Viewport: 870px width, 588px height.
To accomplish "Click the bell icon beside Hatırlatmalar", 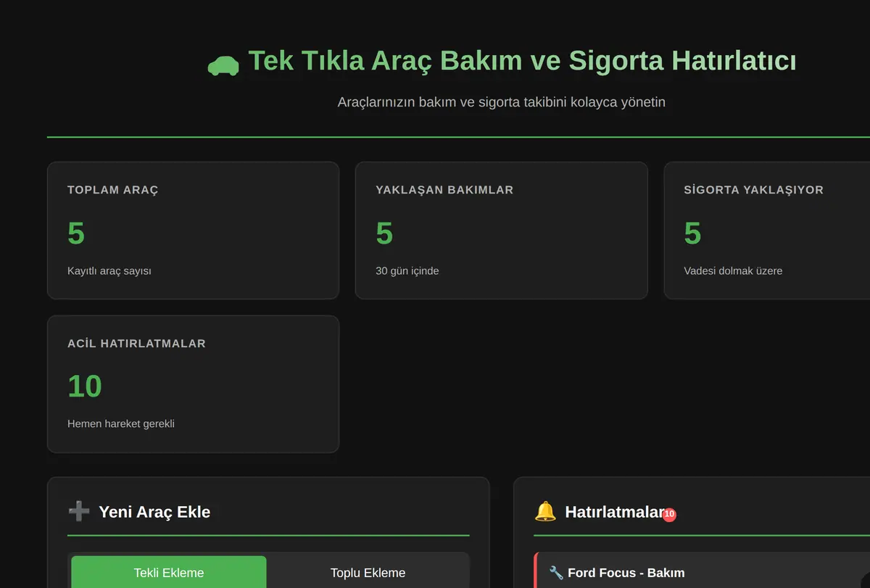I will (x=544, y=511).
